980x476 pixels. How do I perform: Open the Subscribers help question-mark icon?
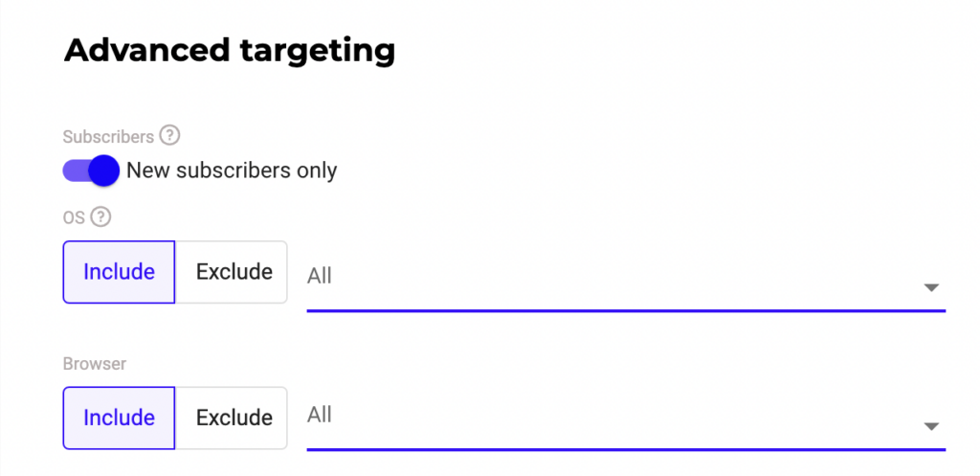[x=169, y=136]
